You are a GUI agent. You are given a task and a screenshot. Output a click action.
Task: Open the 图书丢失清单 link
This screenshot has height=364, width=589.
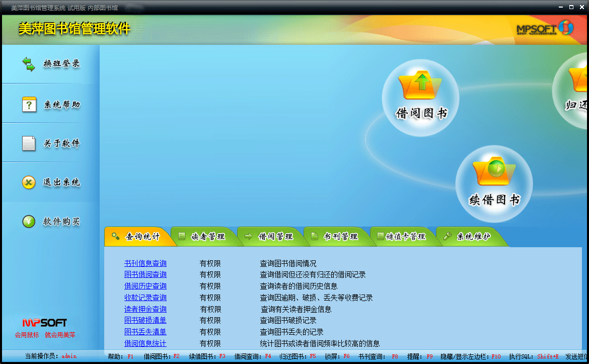[x=145, y=332]
